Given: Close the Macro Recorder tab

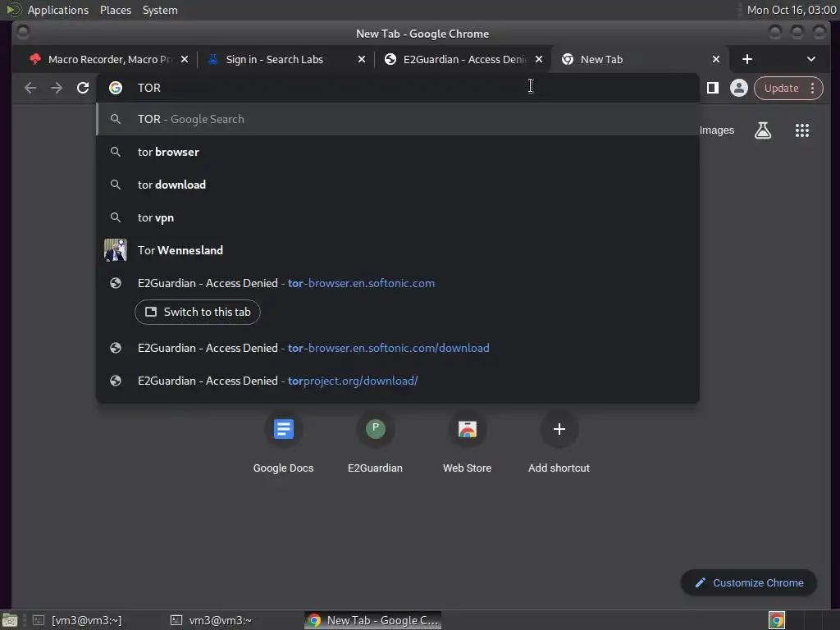Looking at the screenshot, I should 185,59.
